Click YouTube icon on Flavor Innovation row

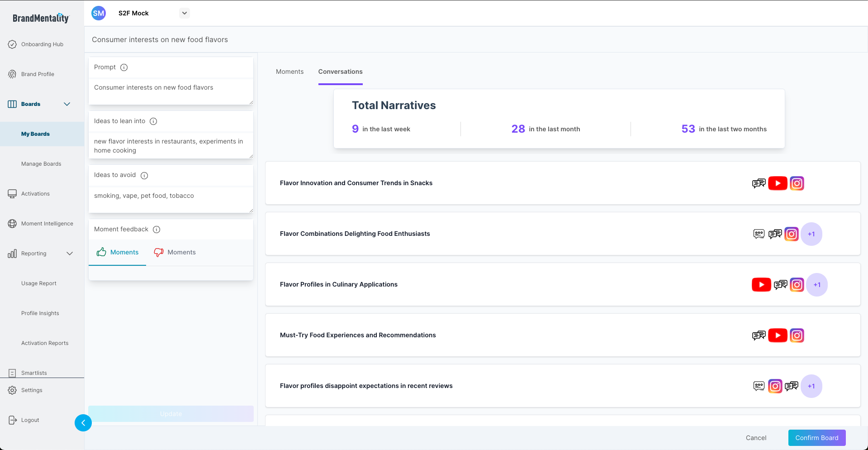pyautogui.click(x=778, y=183)
